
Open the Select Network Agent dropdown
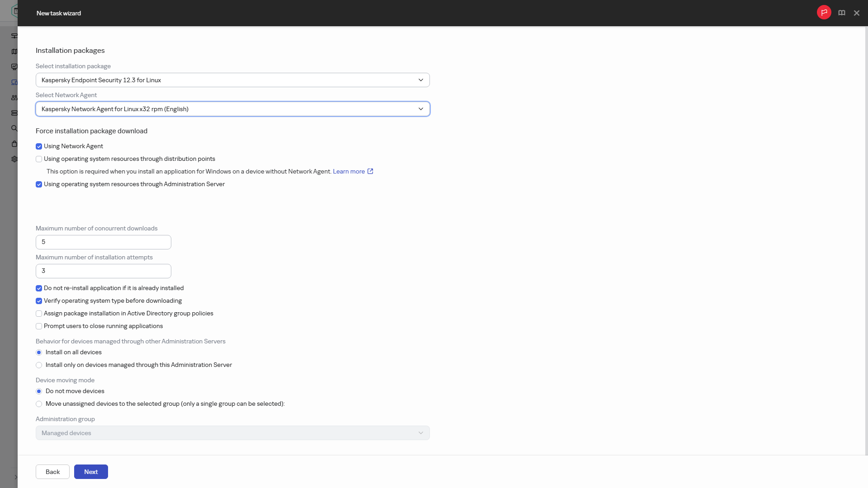(233, 109)
